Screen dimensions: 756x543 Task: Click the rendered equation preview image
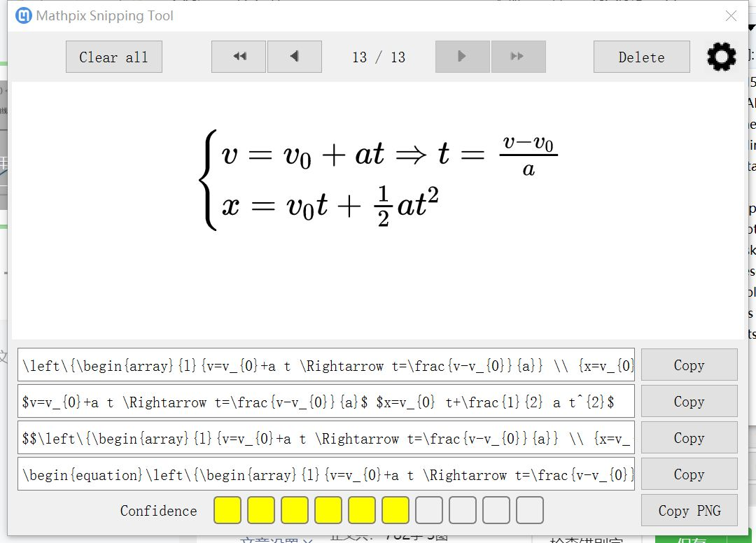378,180
